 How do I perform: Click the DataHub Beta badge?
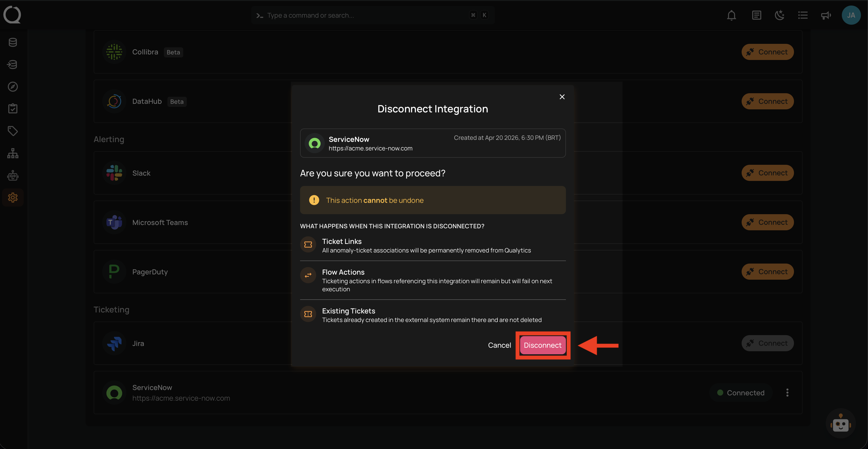click(177, 102)
